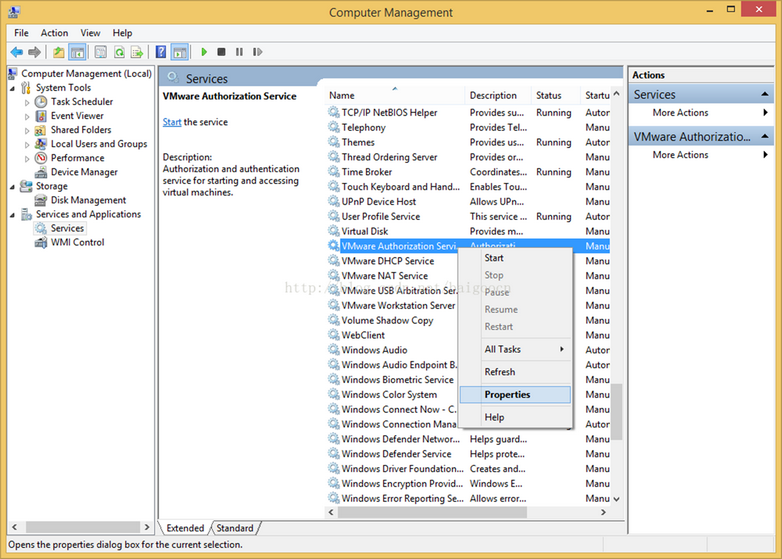Viewport: 782px width, 559px height.
Task: Expand the Task Scheduler tree node
Action: click(x=27, y=102)
